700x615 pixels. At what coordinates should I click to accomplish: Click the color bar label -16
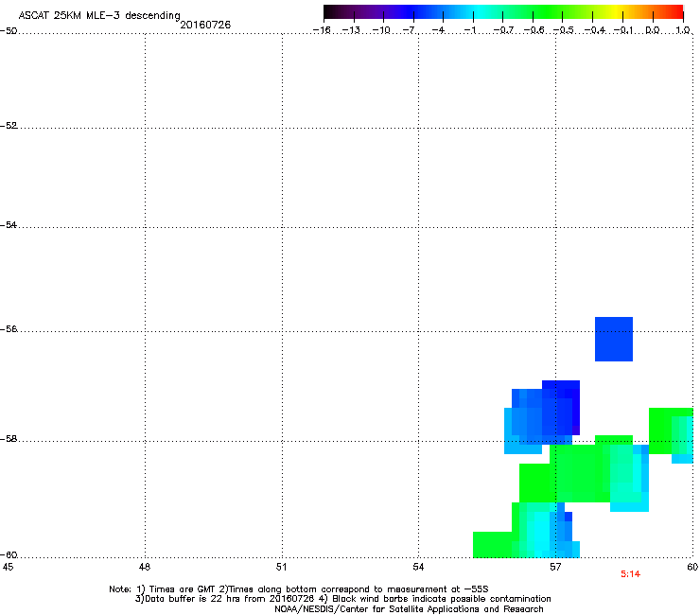[x=322, y=30]
